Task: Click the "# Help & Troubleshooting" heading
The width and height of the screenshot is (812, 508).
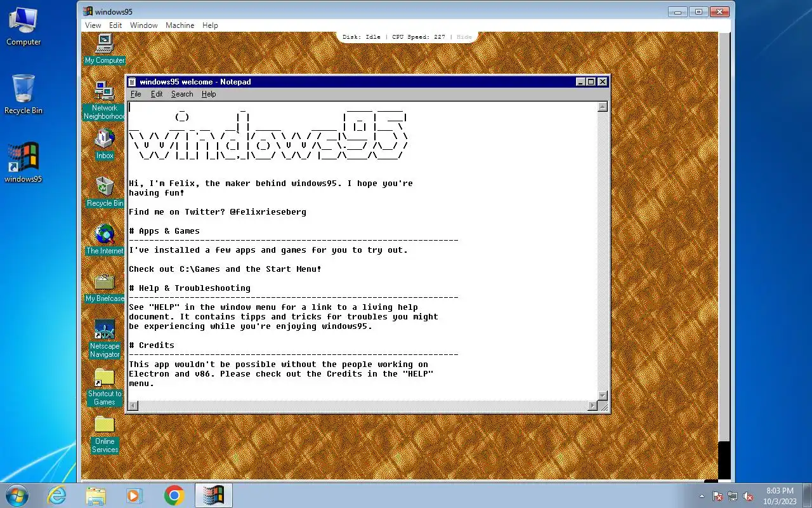Action: click(x=190, y=288)
